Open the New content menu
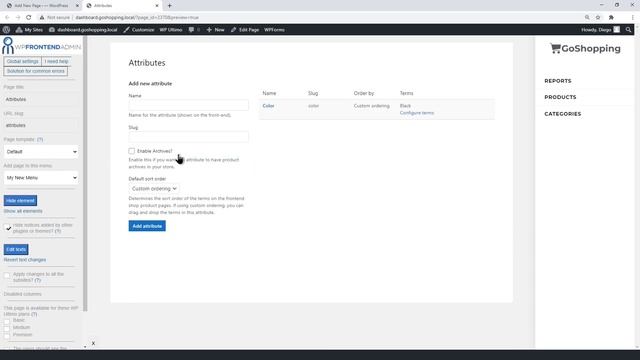The width and height of the screenshot is (640, 360). pos(216,29)
